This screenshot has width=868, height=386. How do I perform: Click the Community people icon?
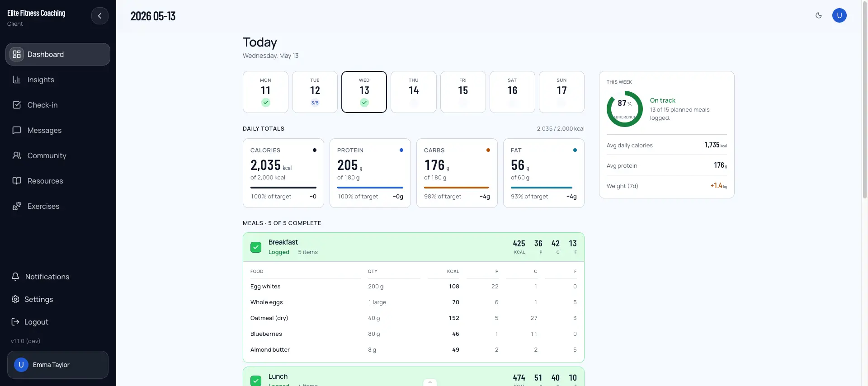click(17, 155)
